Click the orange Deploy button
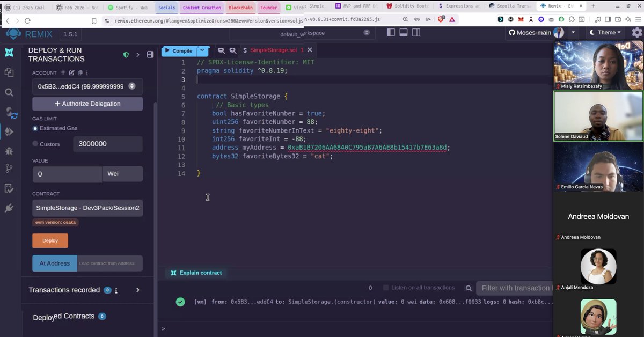The width and height of the screenshot is (644, 337). coord(50,240)
